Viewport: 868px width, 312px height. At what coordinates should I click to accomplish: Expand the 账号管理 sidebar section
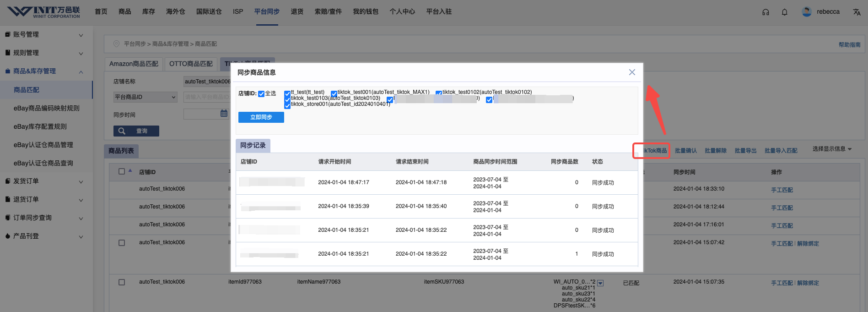81,35
